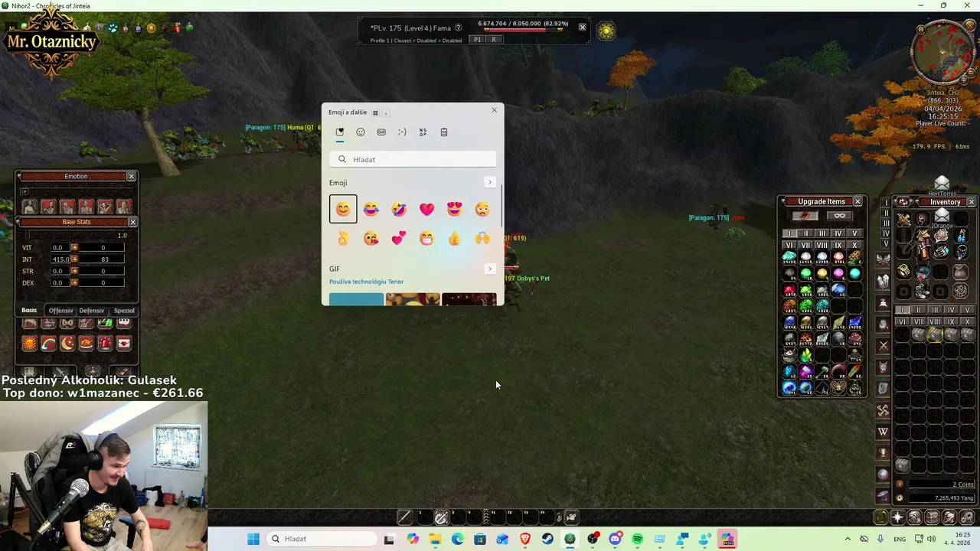Screen dimensions: 980x551
Task: Add a point to DEX stat
Action: 74,283
